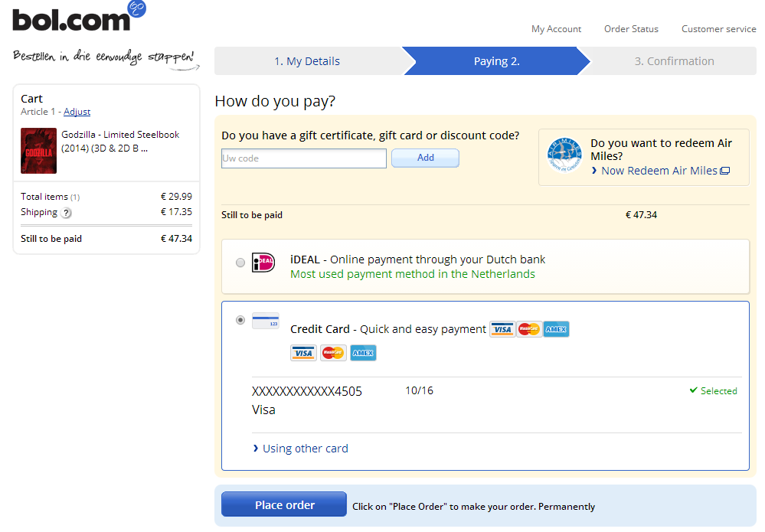Click the Add discount code button

[x=426, y=158]
